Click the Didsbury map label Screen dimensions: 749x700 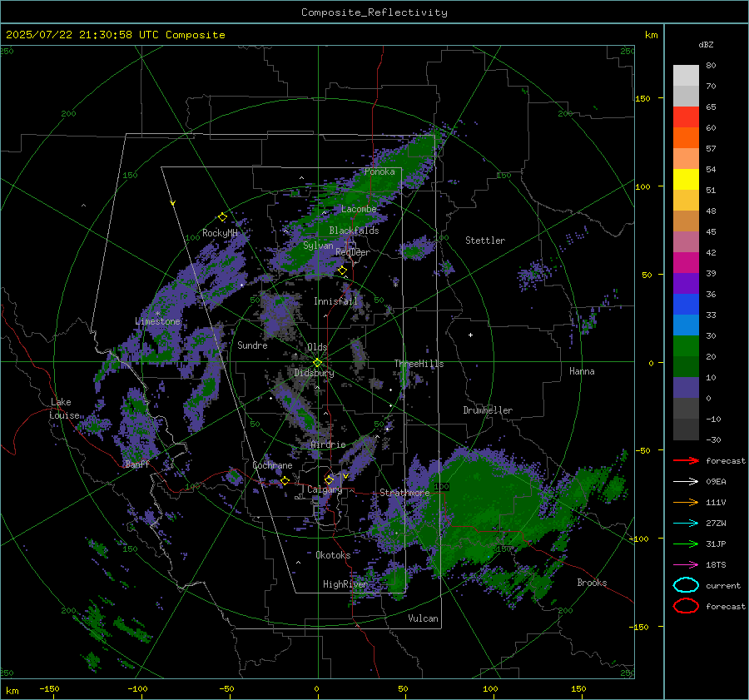[x=314, y=373]
